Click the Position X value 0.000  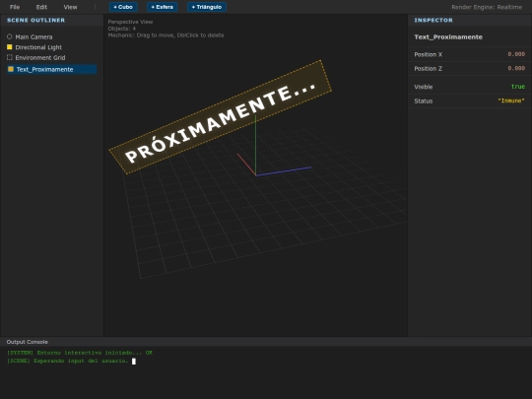pyautogui.click(x=516, y=54)
